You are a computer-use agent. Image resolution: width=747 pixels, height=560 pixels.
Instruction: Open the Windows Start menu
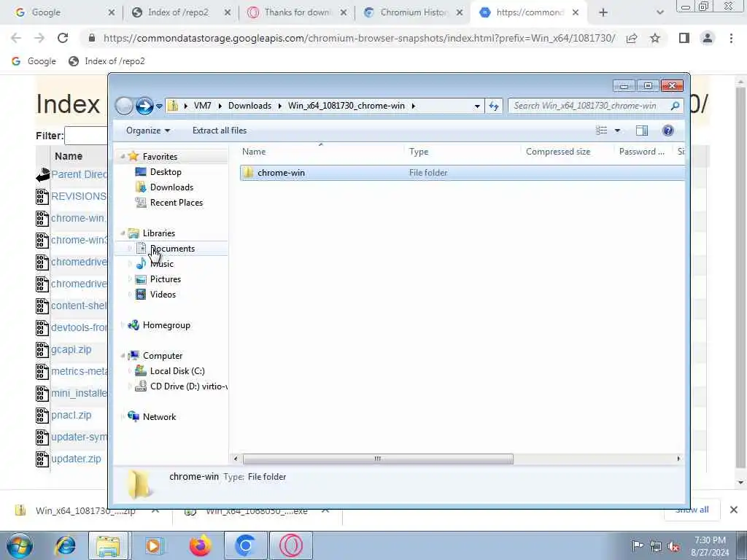pos(20,545)
